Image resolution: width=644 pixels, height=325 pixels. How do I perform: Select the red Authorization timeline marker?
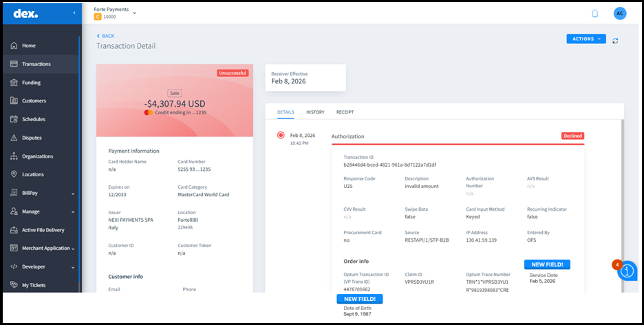[x=281, y=136]
